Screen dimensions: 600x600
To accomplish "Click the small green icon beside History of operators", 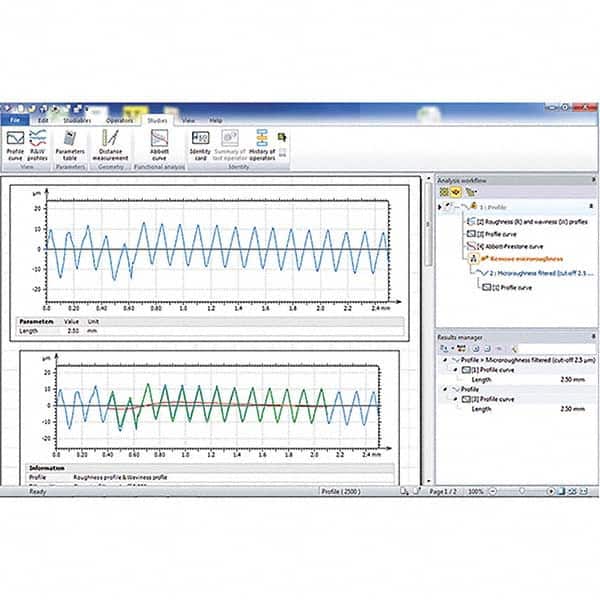I will click(x=282, y=137).
